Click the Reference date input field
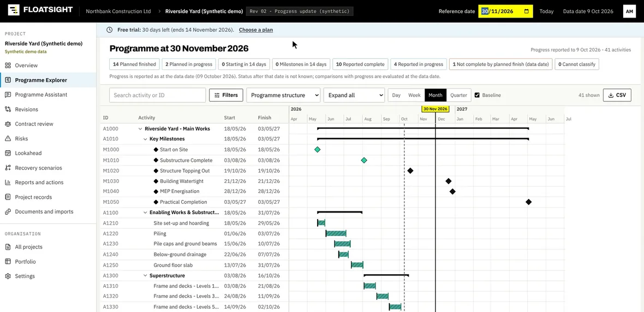The height and width of the screenshot is (312, 644). (x=505, y=11)
